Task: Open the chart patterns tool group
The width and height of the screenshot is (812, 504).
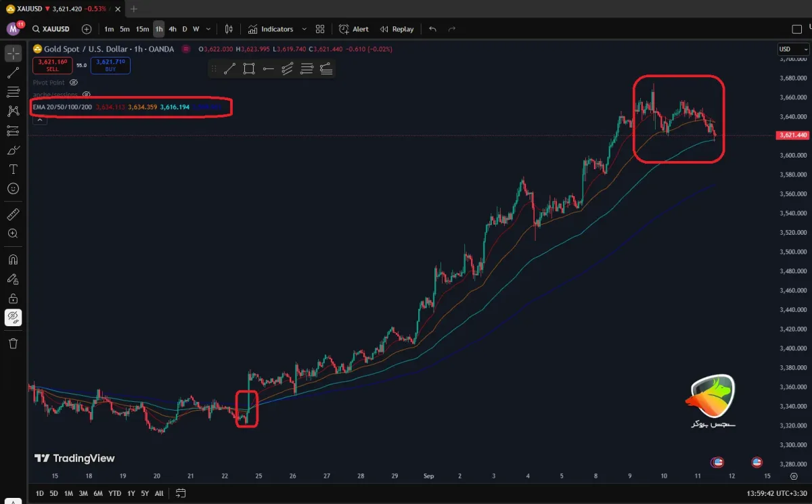Action: click(13, 111)
